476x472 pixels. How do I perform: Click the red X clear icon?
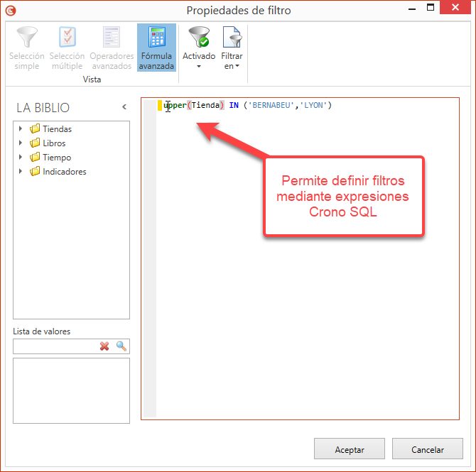pos(104,346)
